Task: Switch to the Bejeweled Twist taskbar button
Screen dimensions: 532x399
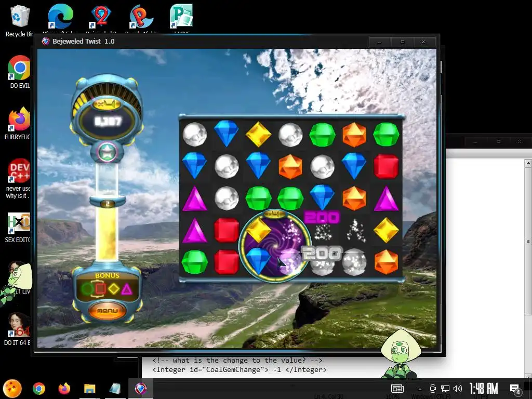Action: (x=141, y=389)
